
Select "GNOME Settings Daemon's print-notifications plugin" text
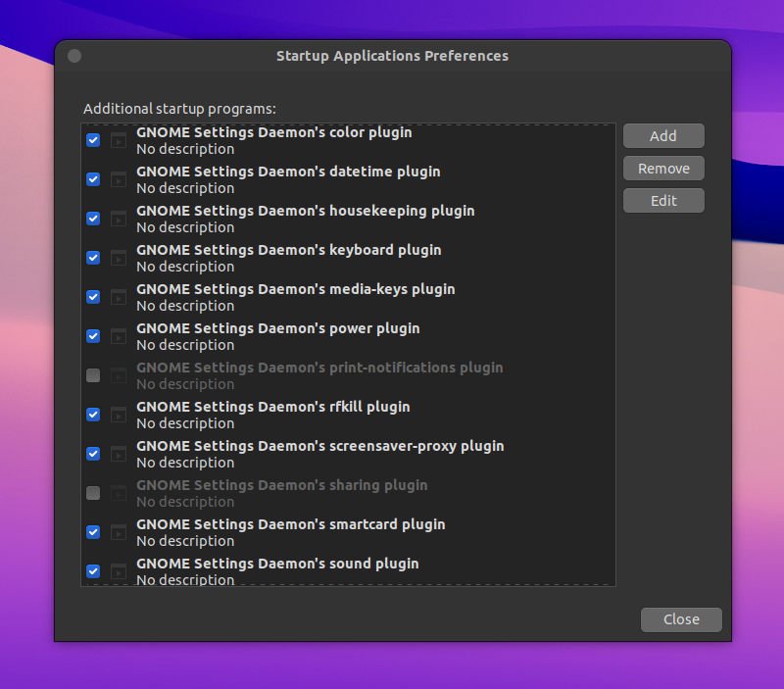(x=319, y=368)
